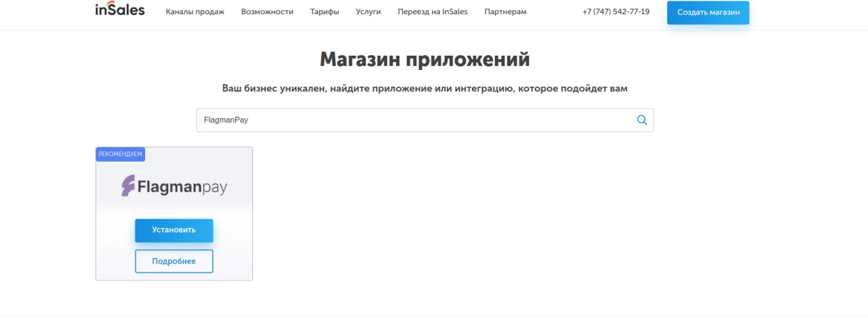Select Переезд на InSales in navigation
The height and width of the screenshot is (328, 868).
[x=433, y=12]
